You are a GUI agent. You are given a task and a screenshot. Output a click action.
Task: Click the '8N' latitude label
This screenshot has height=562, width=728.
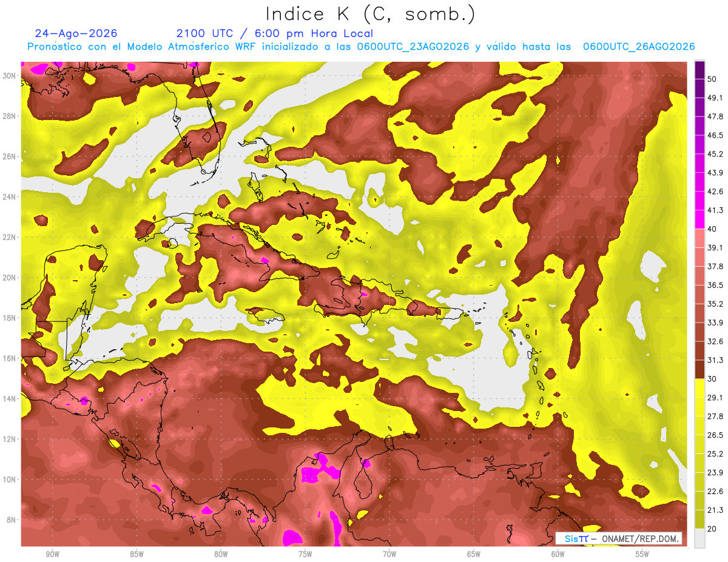tap(12, 520)
